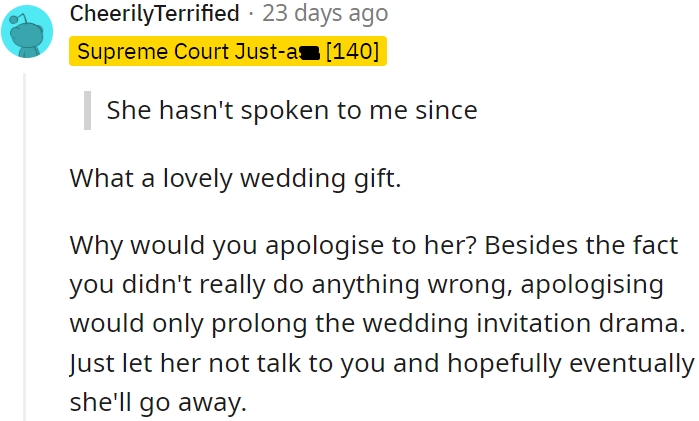Click the final words 'she'll go away.'
Viewport: 699px width, 421px height.
click(x=157, y=404)
